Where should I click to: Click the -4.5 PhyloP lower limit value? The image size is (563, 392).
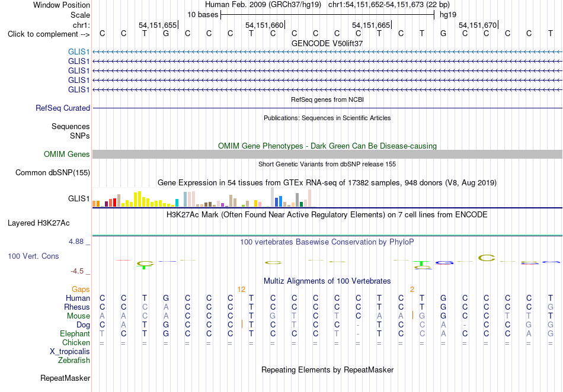77,271
